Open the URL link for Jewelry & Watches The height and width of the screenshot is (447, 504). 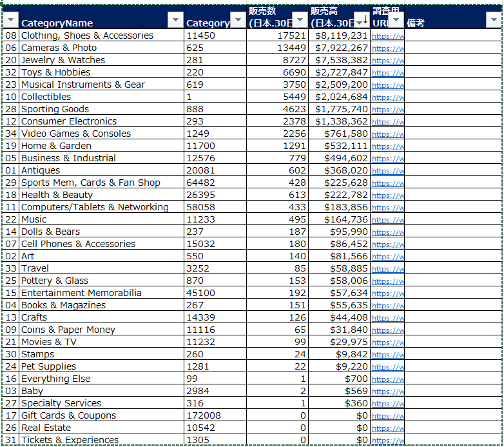pos(387,61)
